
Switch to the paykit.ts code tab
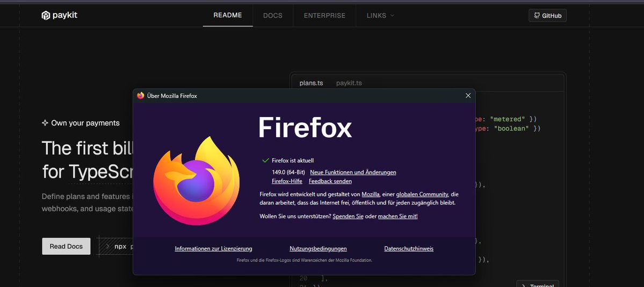(x=349, y=83)
